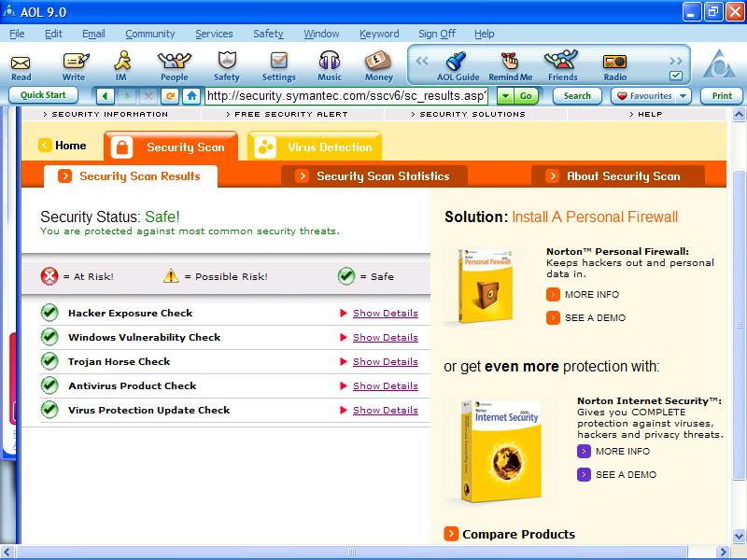Click the Safety shield icon
Viewport: 747px width, 560px height.
pos(227,66)
